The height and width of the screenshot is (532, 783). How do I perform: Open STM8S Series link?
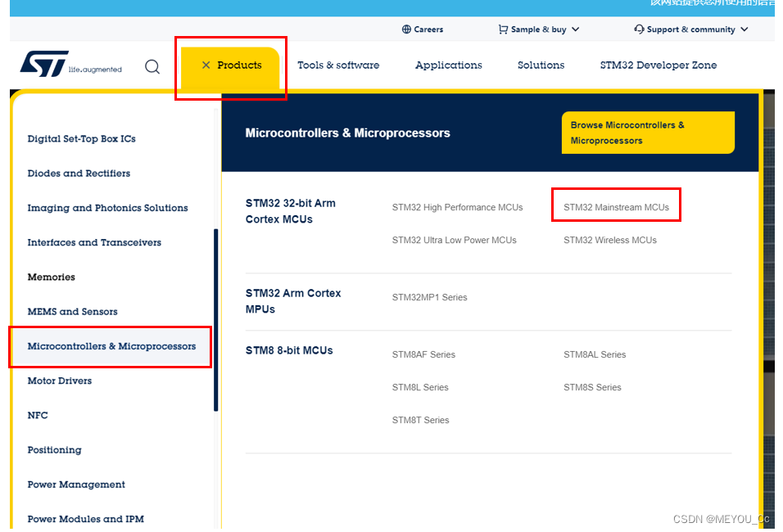(x=592, y=387)
